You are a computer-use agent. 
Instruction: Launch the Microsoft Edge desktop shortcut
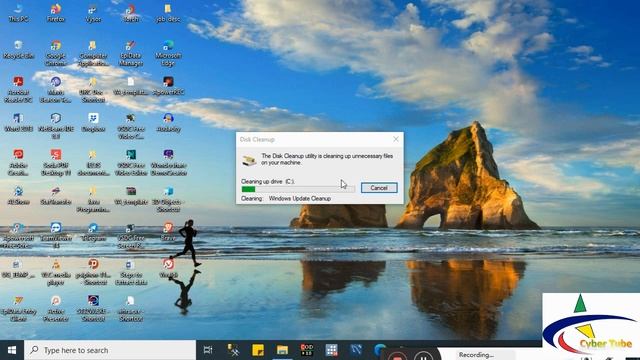pyautogui.click(x=168, y=53)
